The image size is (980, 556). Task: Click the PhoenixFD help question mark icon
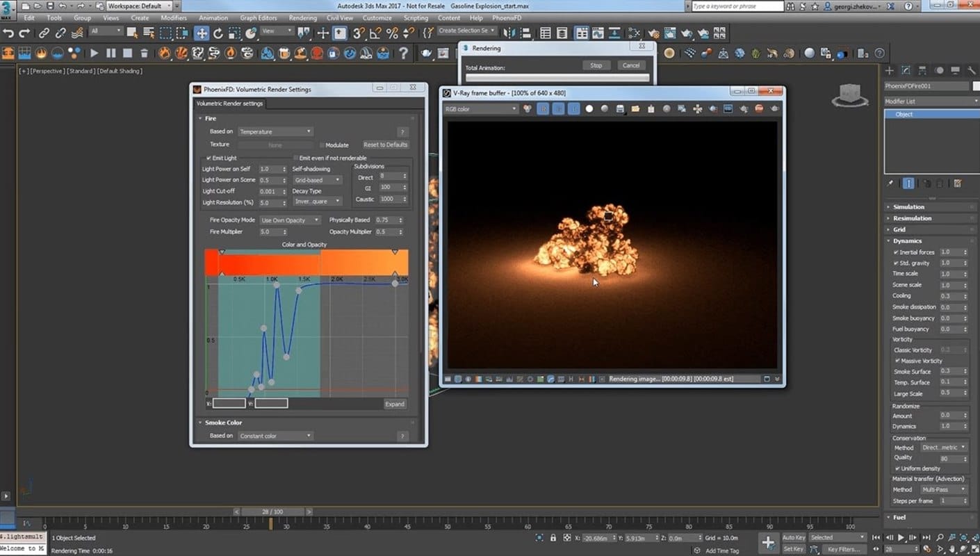click(x=403, y=53)
